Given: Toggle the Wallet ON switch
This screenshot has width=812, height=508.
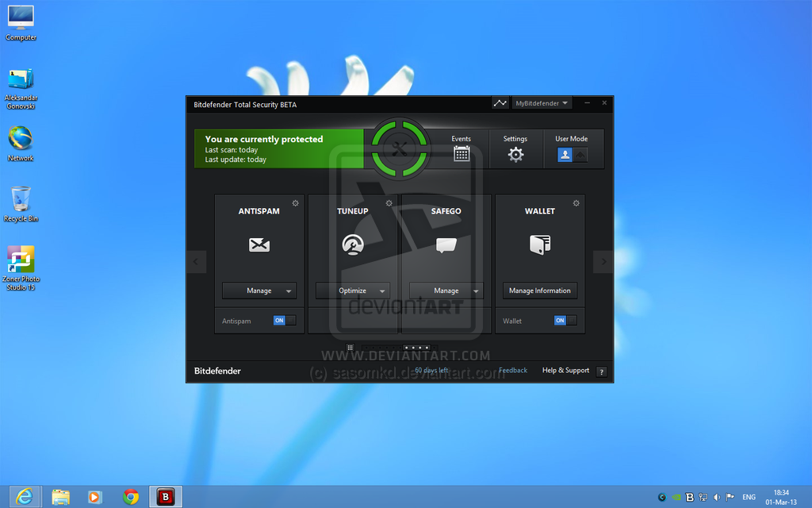Looking at the screenshot, I should click(x=565, y=321).
